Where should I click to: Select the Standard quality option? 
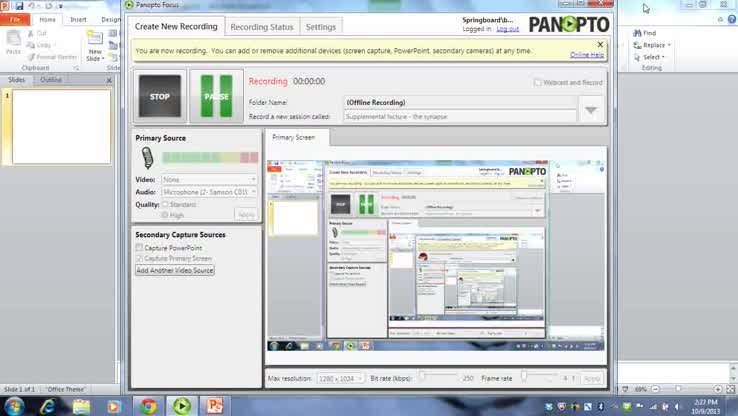165,204
